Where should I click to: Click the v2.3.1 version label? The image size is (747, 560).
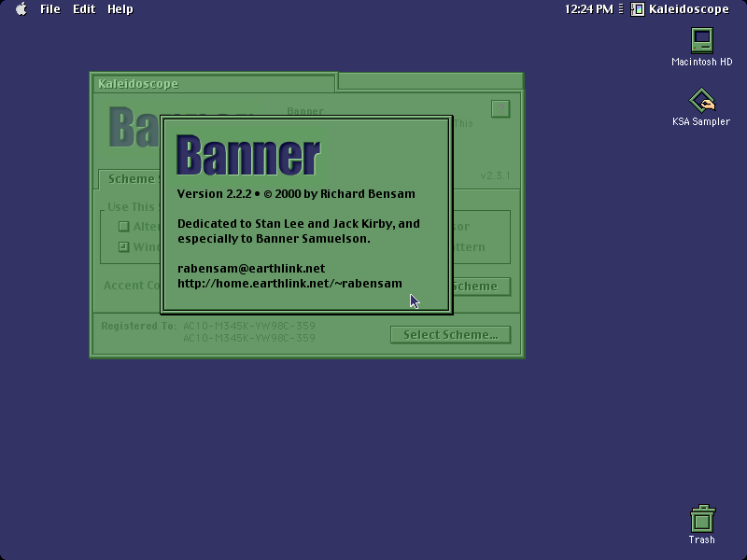point(495,175)
